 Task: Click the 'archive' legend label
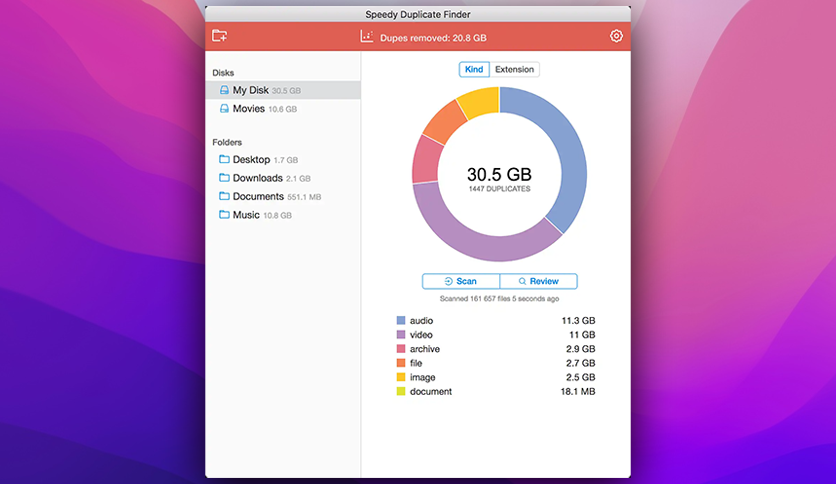[x=425, y=349]
